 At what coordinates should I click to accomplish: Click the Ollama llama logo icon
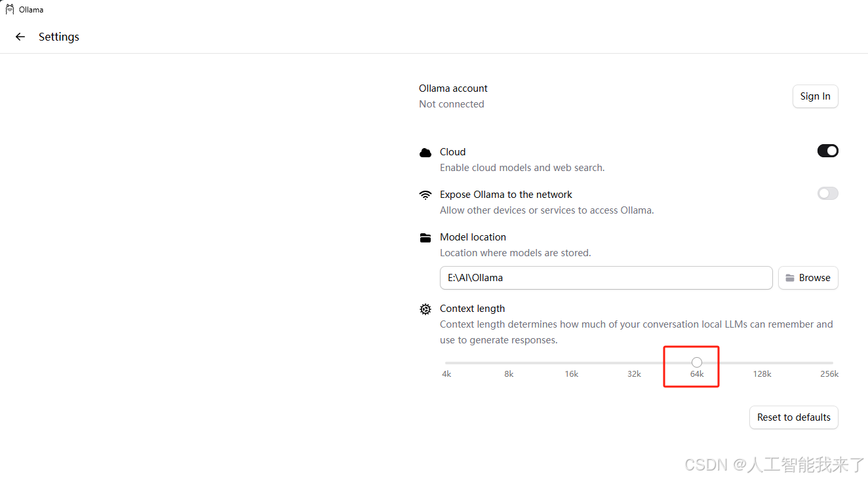click(10, 9)
